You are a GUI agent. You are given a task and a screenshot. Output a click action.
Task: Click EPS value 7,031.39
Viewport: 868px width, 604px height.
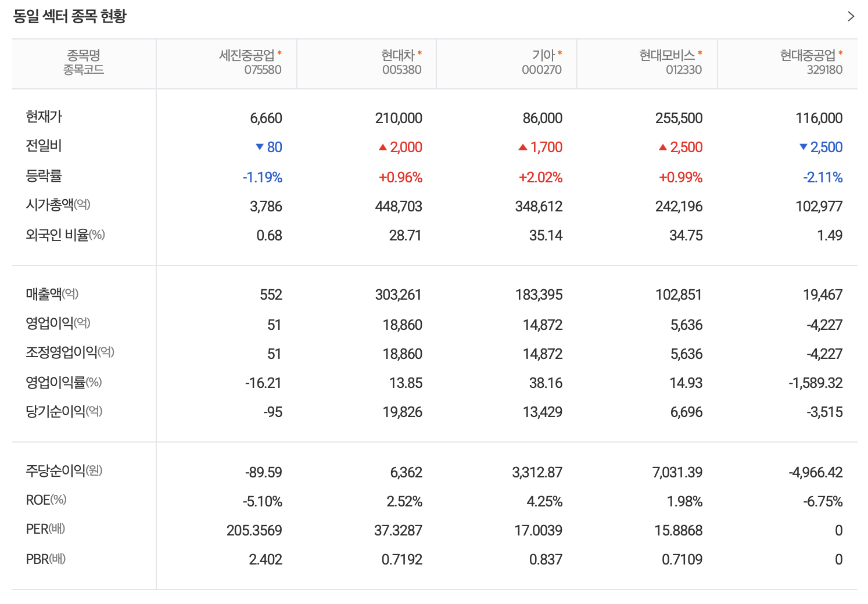pyautogui.click(x=677, y=472)
